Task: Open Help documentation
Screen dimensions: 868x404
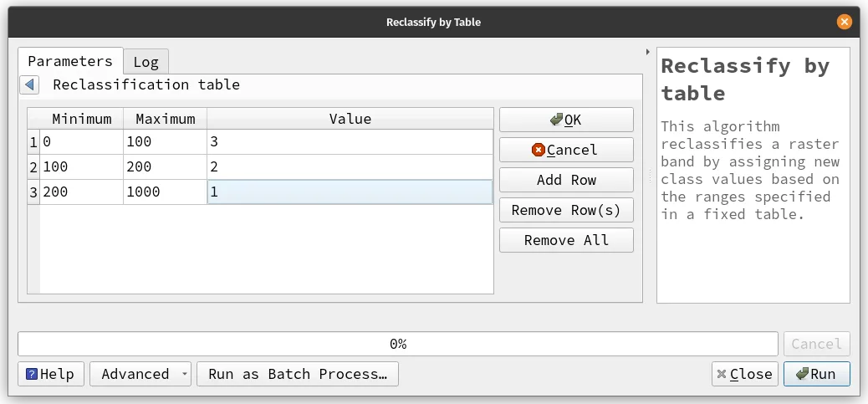Action: [50, 374]
